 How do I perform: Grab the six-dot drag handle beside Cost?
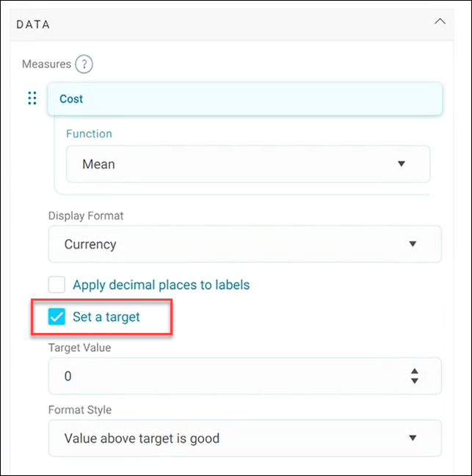point(32,98)
